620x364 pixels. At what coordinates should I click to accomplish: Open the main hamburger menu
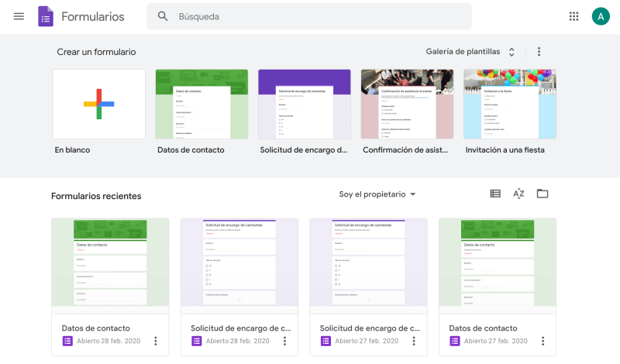tap(19, 16)
